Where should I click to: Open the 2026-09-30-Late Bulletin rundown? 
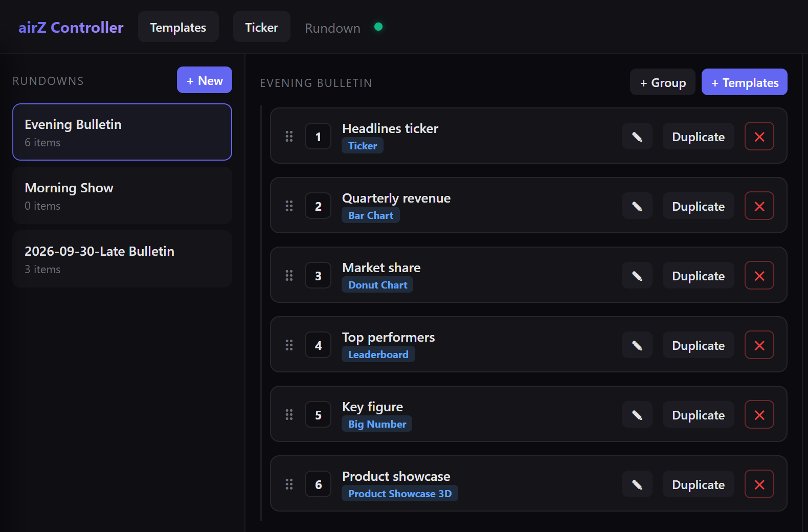[x=122, y=259]
